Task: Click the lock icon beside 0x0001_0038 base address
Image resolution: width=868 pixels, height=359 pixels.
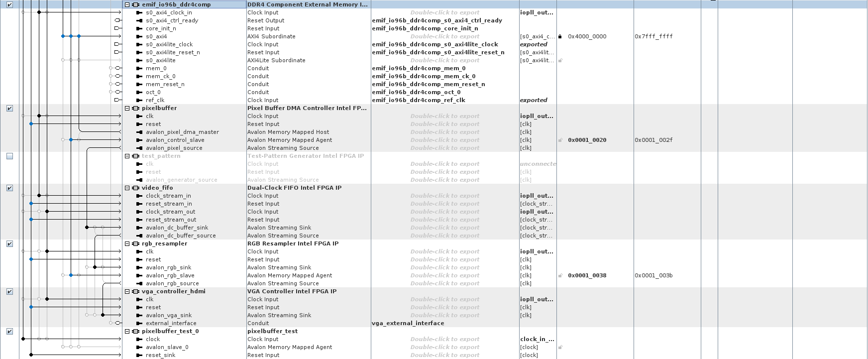Action: (560, 275)
